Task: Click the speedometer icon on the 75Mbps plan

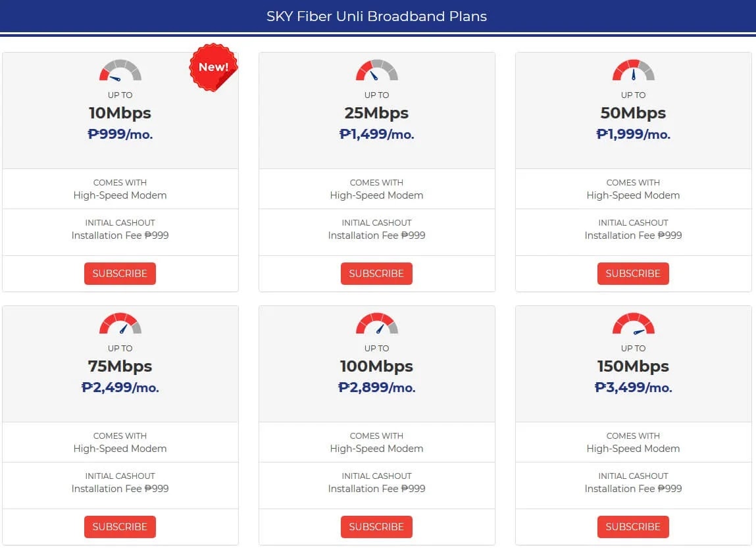Action: point(120,323)
